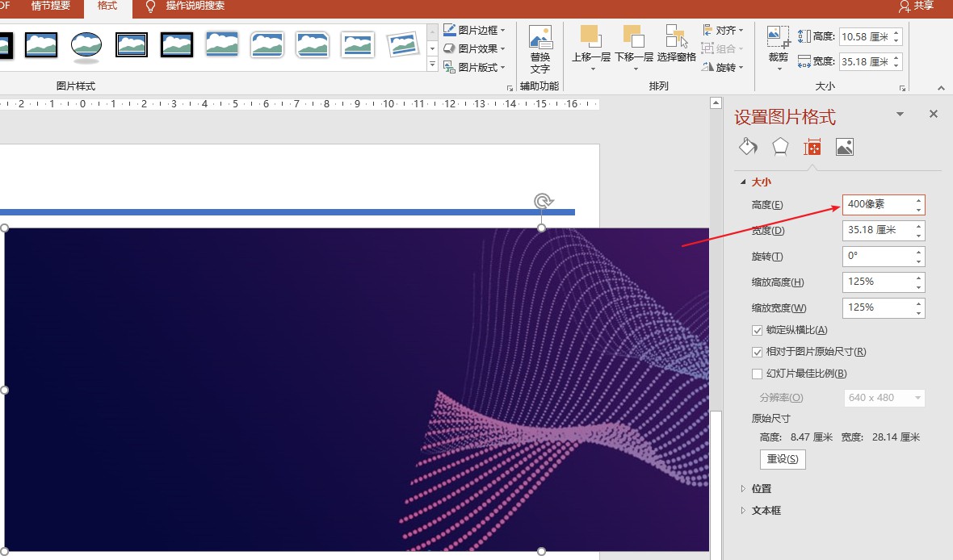The width and height of the screenshot is (953, 560).
Task: Expand the Text Box (文本框) section
Action: point(766,510)
